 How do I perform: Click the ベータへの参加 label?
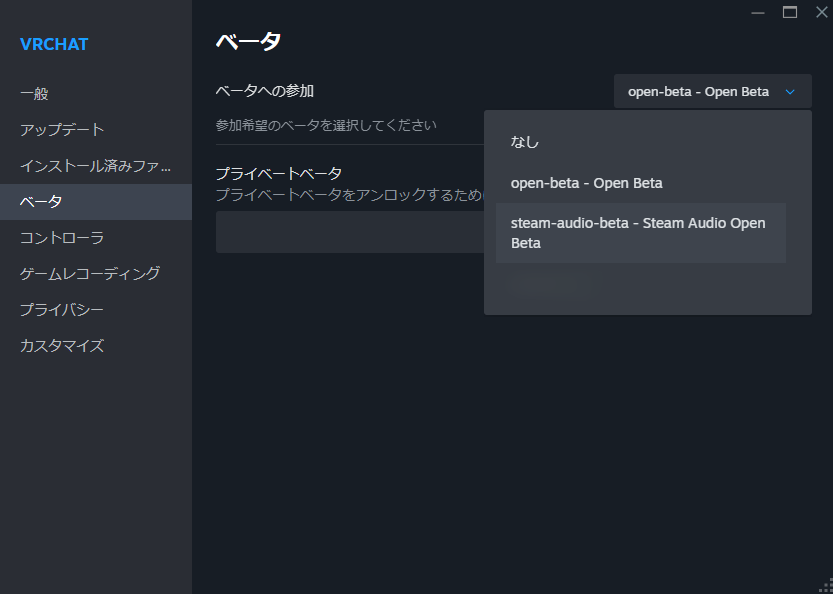(x=265, y=91)
